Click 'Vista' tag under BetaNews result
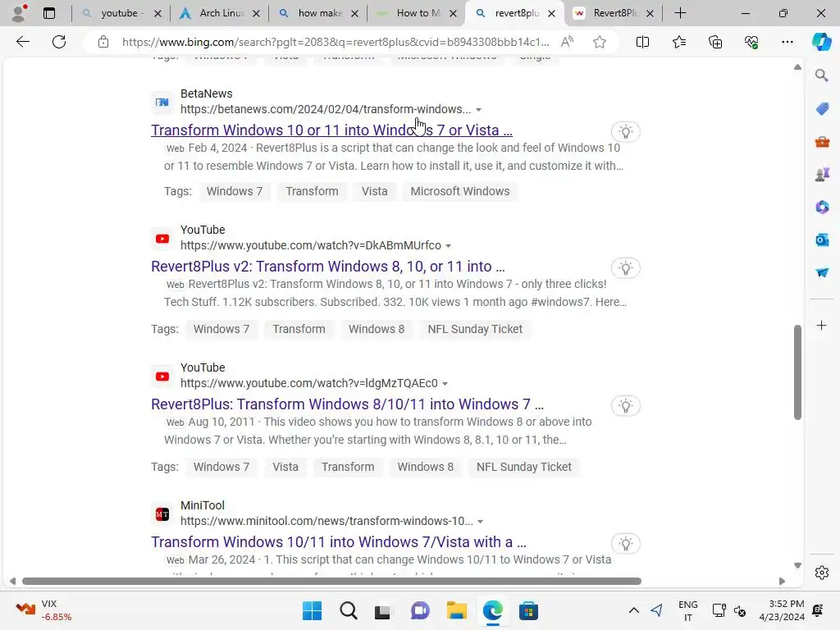 tap(374, 191)
